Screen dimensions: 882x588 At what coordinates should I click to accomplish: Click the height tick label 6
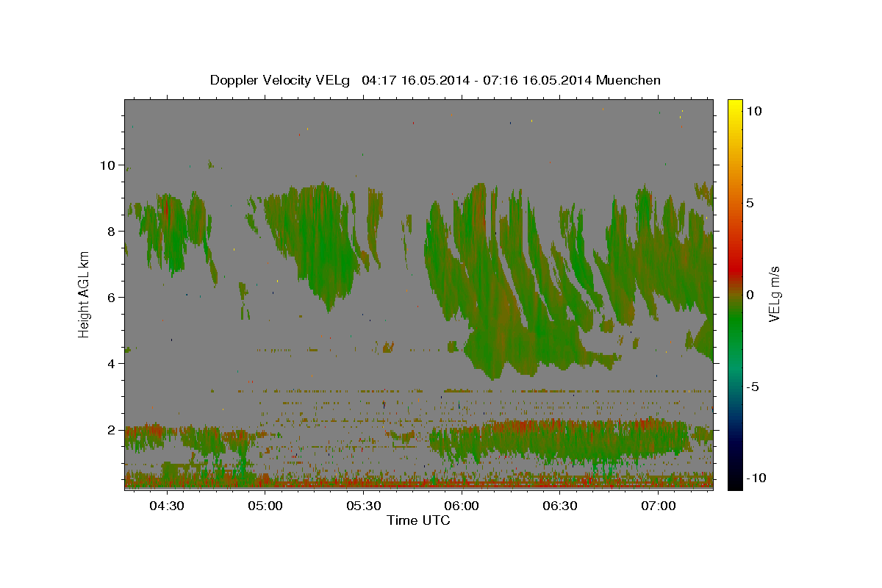click(x=111, y=298)
